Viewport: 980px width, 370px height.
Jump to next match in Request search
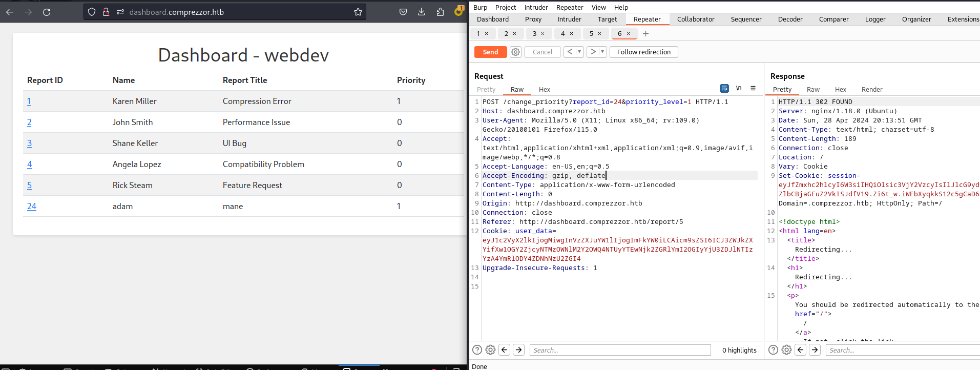pyautogui.click(x=519, y=350)
